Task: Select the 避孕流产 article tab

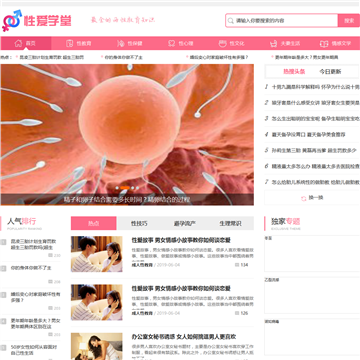Action: click(x=185, y=223)
